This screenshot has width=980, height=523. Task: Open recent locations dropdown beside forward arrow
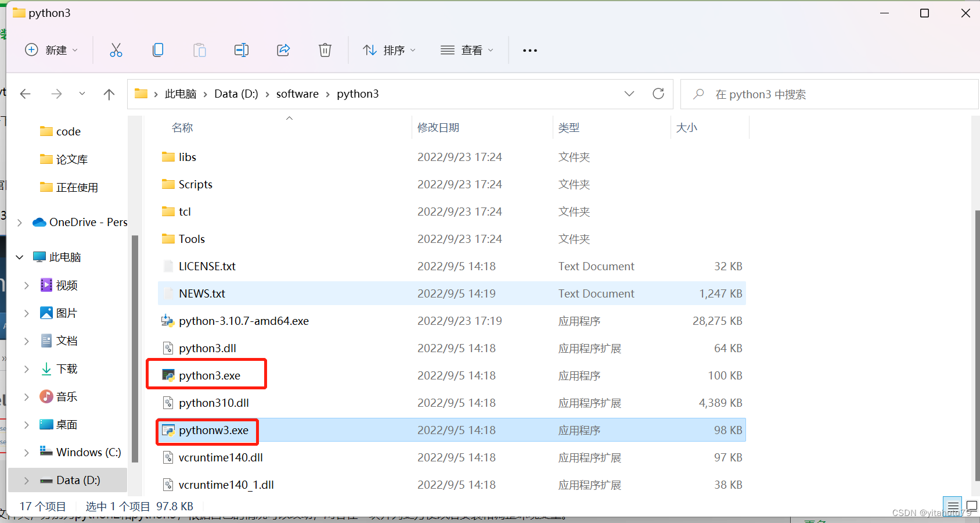(82, 94)
